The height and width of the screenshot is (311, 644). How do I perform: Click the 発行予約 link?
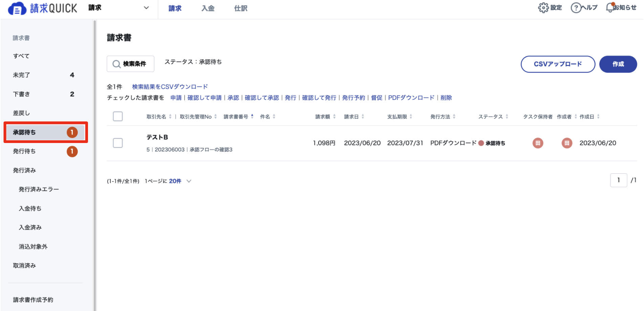point(354,98)
